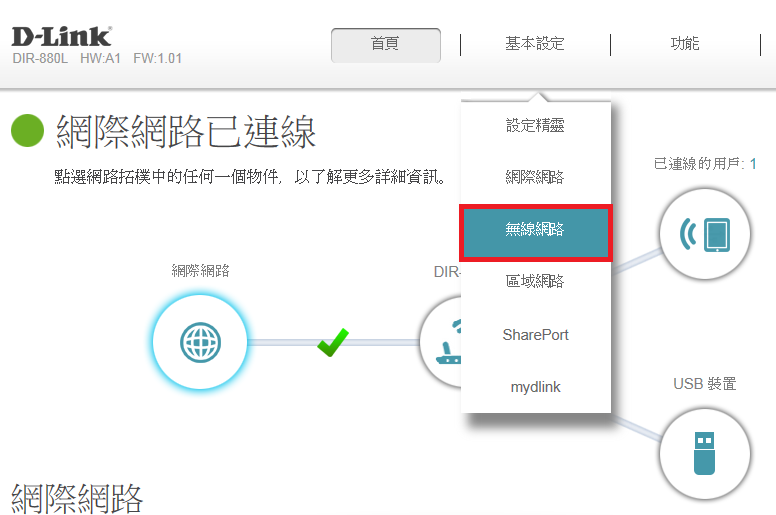Expand the 基本設定 menu

[x=534, y=44]
